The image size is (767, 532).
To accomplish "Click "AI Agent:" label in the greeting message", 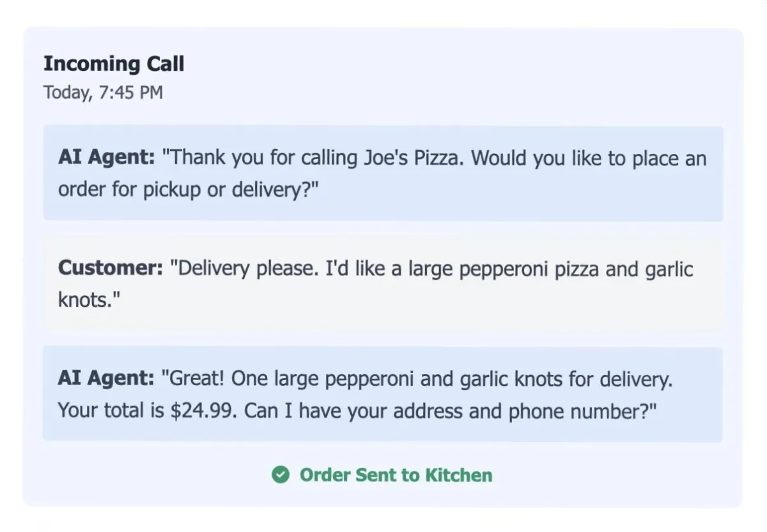I will [106, 158].
